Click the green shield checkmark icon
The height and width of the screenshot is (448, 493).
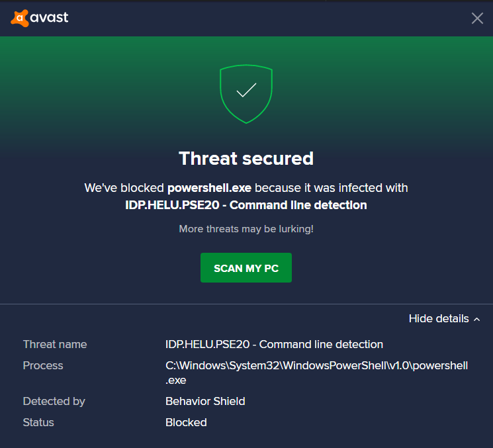[246, 94]
